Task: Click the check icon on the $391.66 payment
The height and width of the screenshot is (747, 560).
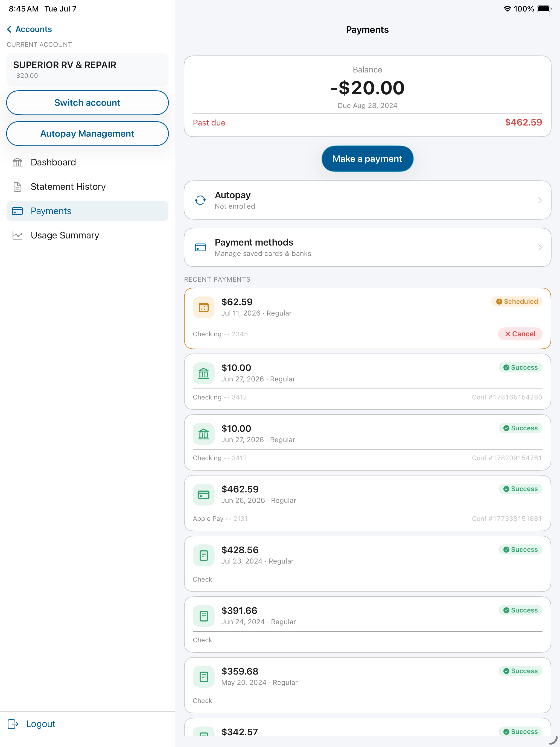Action: coord(204,616)
